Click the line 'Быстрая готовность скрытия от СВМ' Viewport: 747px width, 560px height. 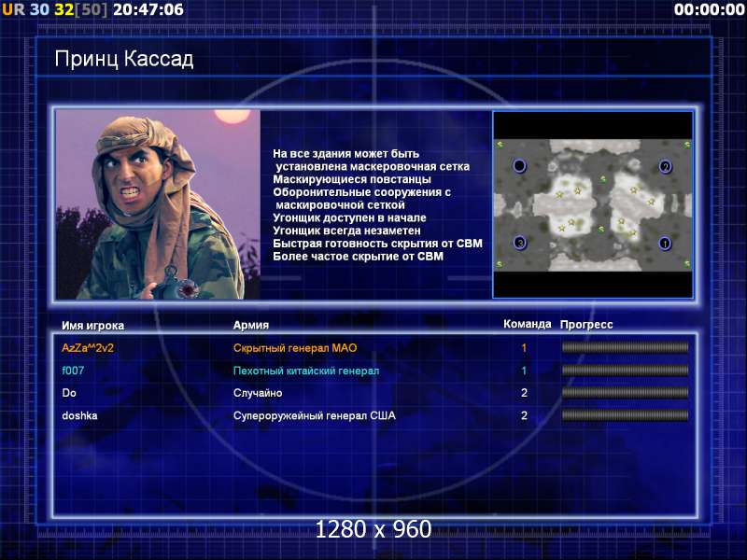[x=378, y=244]
